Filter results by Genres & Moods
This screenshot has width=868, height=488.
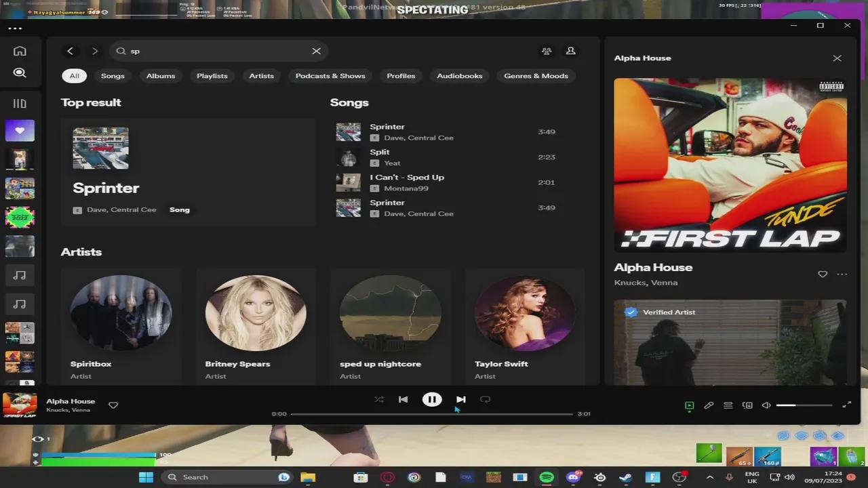536,76
